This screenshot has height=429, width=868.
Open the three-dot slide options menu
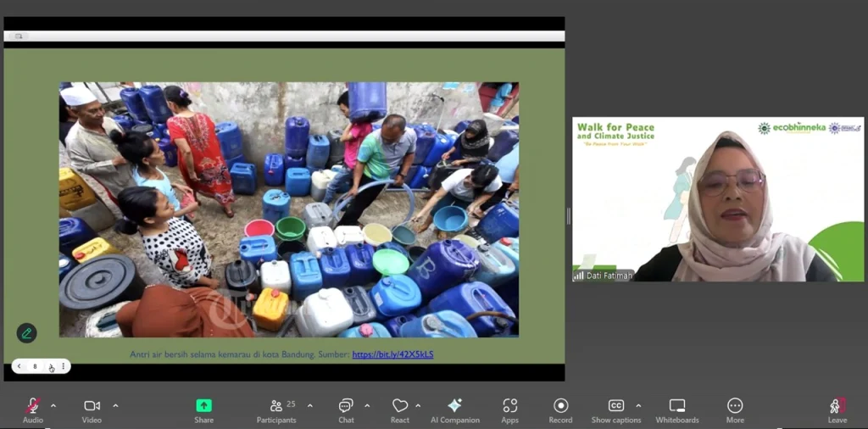click(x=63, y=367)
